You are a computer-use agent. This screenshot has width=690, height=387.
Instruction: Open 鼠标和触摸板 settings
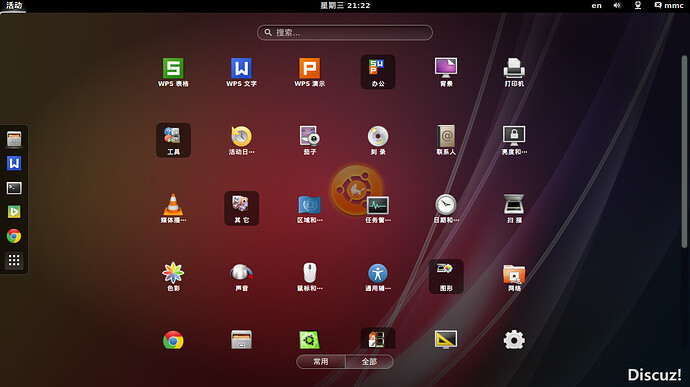[309, 277]
